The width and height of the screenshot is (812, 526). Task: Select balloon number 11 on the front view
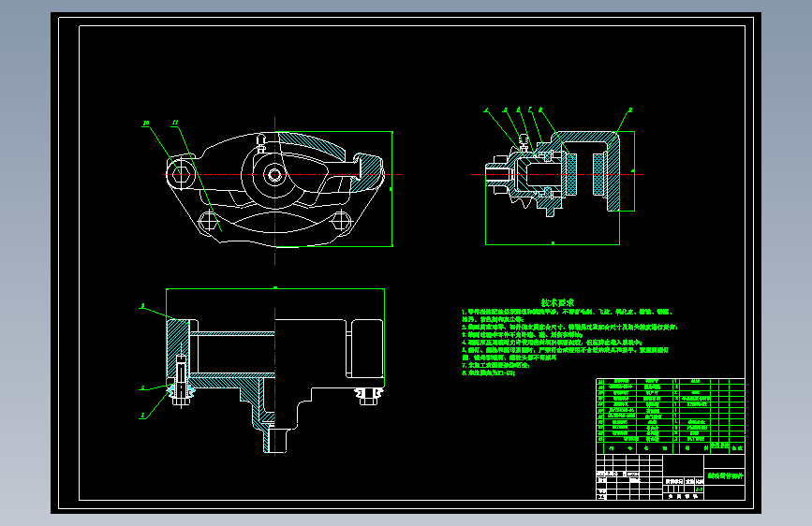click(x=175, y=123)
